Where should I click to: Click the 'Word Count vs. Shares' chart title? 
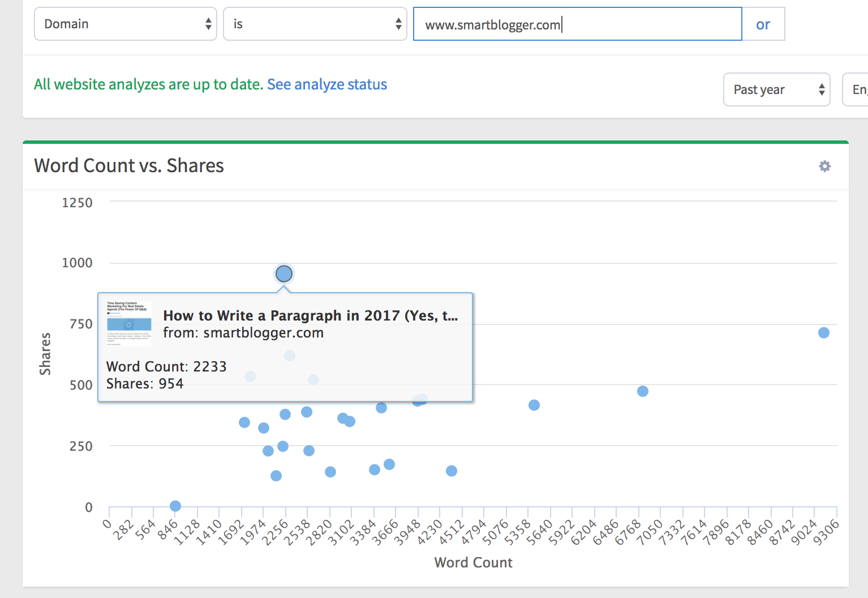[x=129, y=165]
